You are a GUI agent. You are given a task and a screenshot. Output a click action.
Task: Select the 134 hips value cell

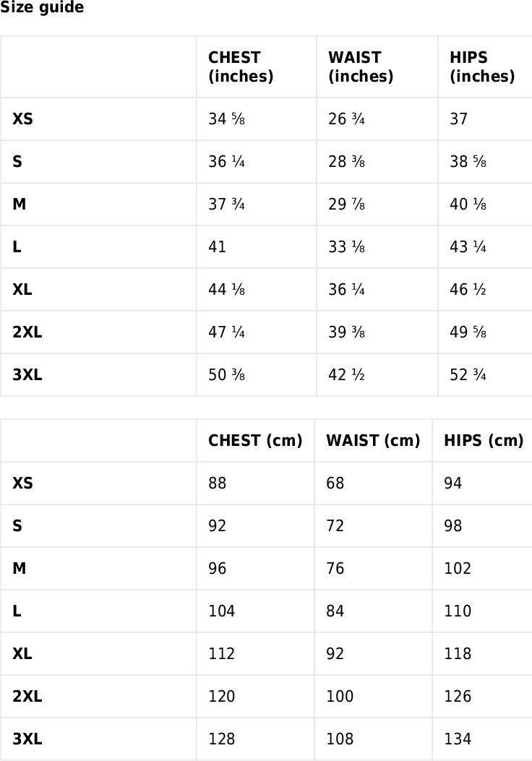coord(458,739)
